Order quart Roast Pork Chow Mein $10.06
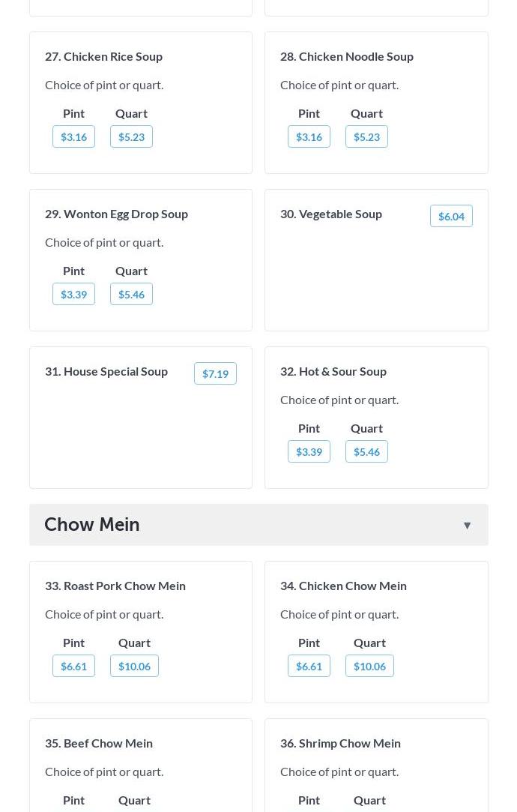The image size is (517, 812). point(134,666)
